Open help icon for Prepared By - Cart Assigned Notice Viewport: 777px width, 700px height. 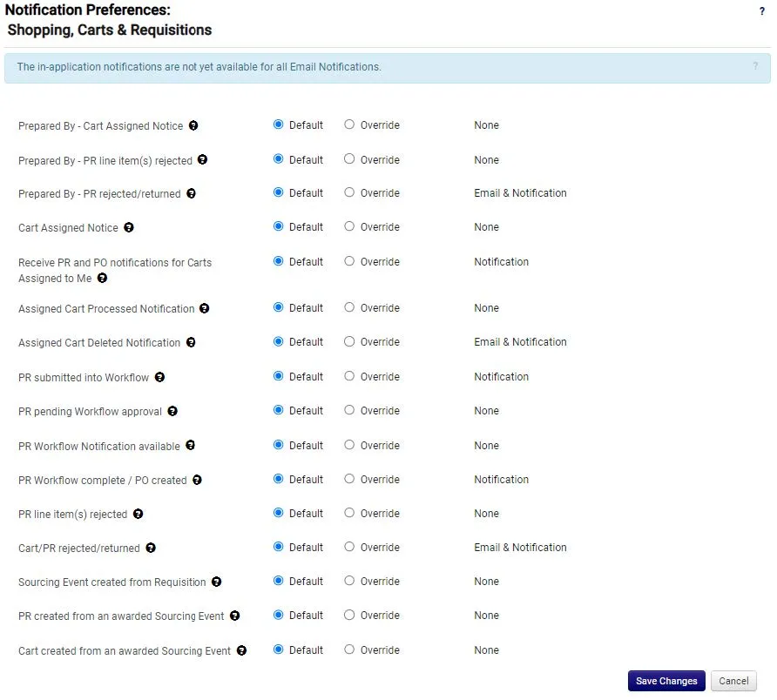click(x=193, y=126)
